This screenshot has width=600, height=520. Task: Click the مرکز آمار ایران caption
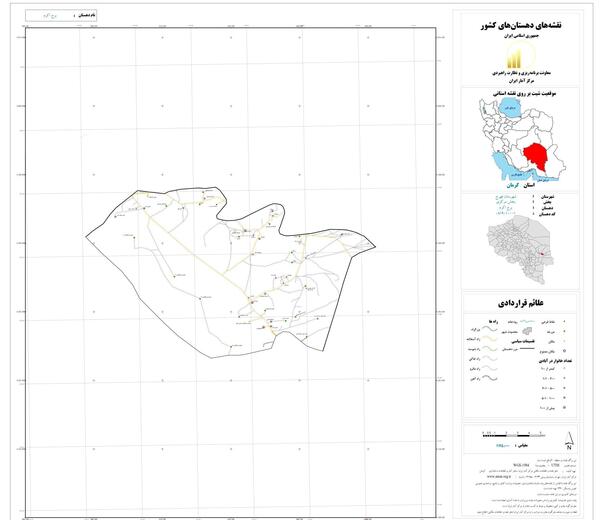click(520, 81)
